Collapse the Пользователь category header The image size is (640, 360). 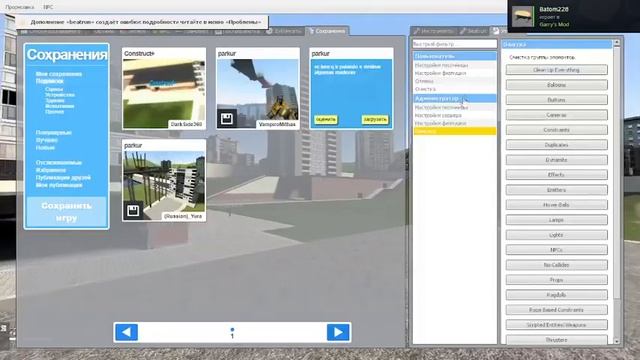click(455, 56)
